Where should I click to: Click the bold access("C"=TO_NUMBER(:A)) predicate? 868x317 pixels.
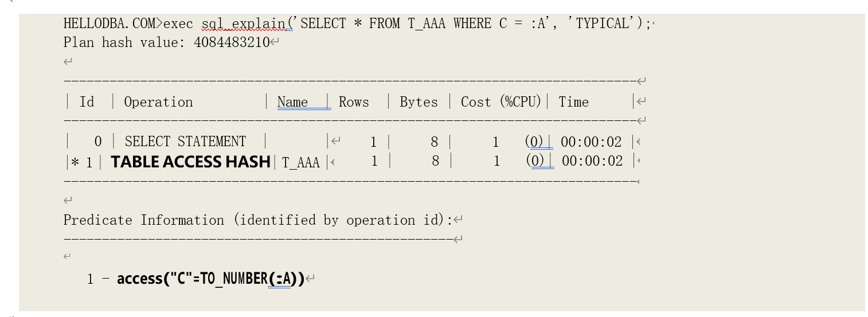[x=210, y=279]
